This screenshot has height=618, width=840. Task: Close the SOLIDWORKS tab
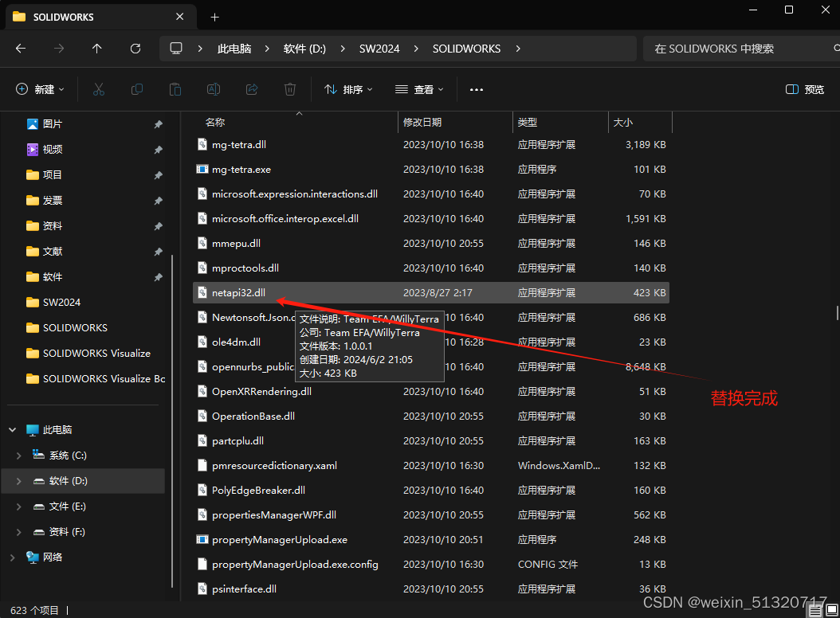(x=180, y=17)
